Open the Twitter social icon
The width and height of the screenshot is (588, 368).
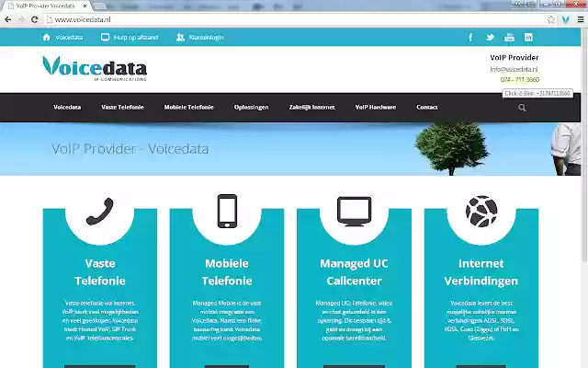coord(490,37)
